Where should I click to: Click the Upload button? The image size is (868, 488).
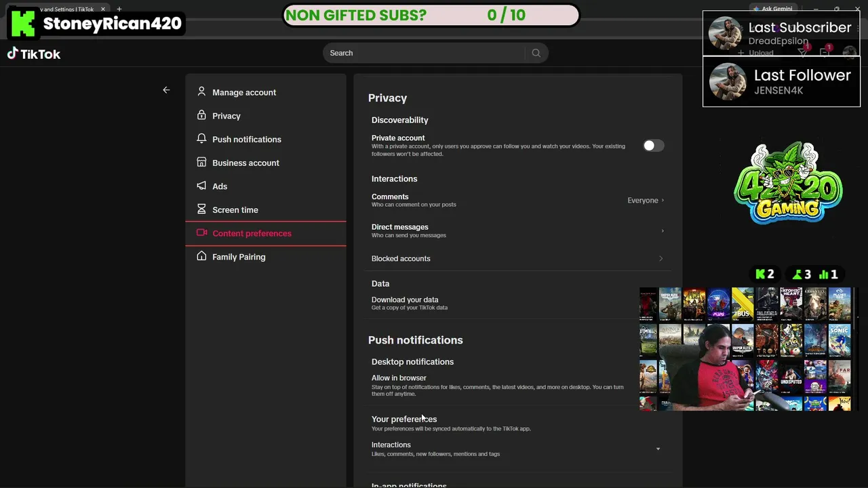pyautogui.click(x=755, y=53)
